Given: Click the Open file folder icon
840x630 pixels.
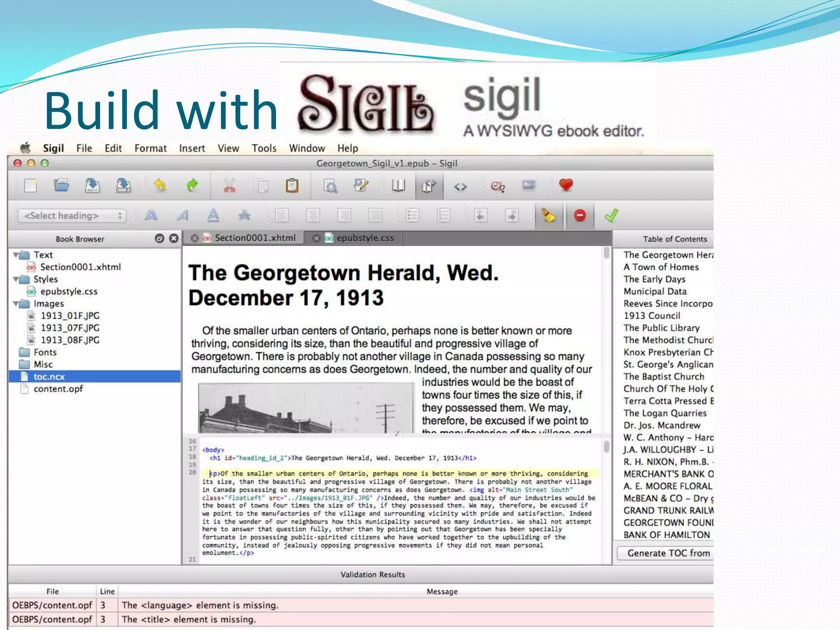Looking at the screenshot, I should point(62,186).
